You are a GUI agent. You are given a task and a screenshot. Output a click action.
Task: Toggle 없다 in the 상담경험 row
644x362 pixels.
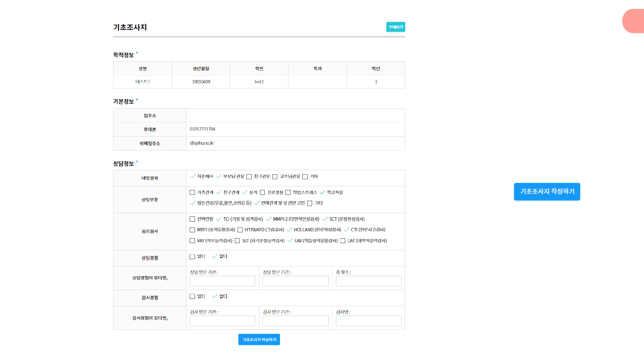(215, 257)
